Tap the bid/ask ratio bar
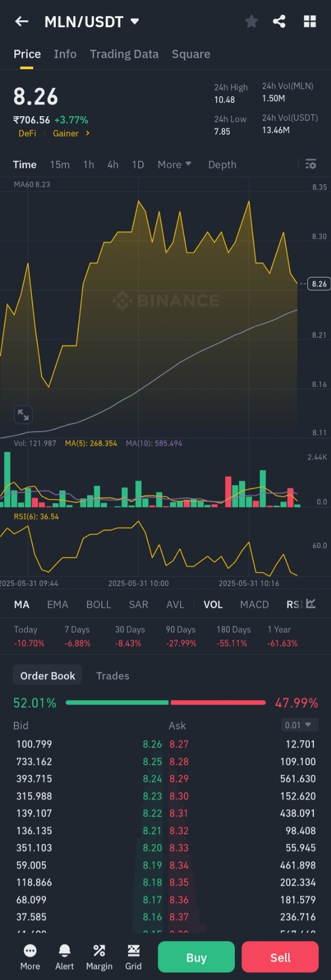This screenshot has height=980, width=331. (166, 703)
